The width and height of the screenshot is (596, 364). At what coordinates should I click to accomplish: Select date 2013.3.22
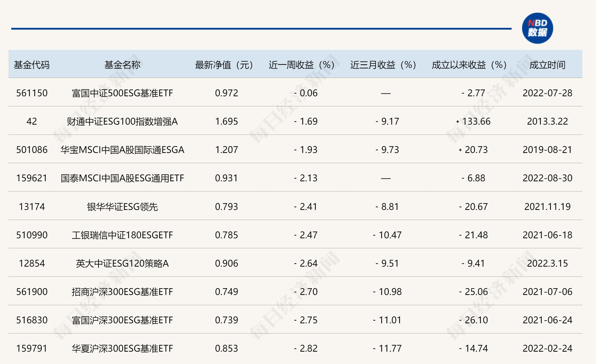[x=547, y=121]
